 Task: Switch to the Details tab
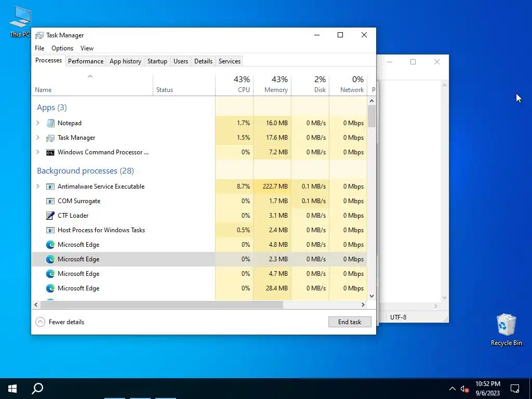[203, 61]
